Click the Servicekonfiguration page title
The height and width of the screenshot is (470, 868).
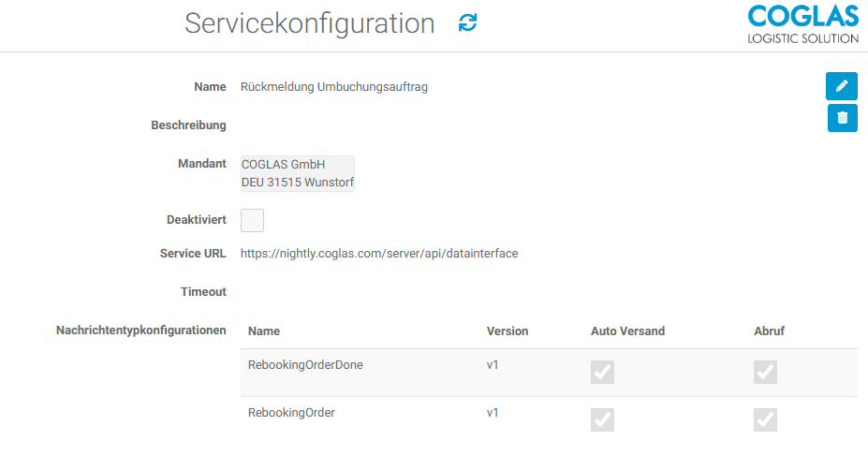coord(309,23)
